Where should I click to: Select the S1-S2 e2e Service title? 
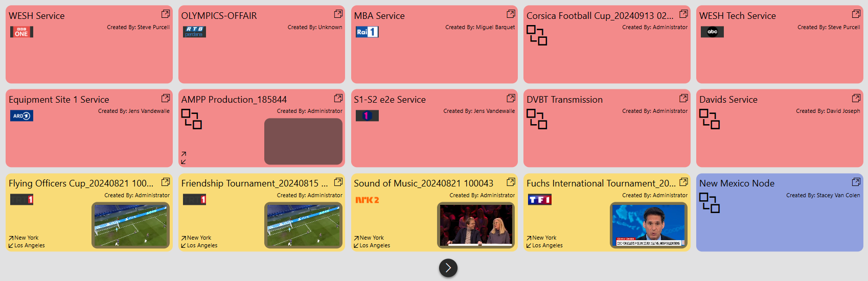pos(390,100)
